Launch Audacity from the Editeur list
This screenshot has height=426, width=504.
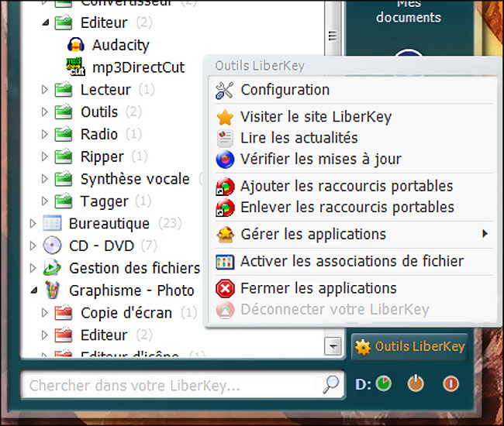click(120, 45)
